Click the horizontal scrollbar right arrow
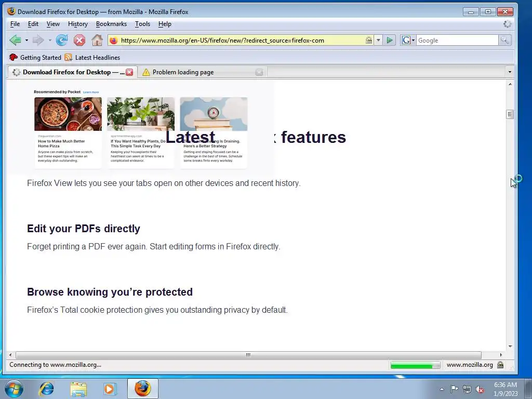 pyautogui.click(x=501, y=355)
